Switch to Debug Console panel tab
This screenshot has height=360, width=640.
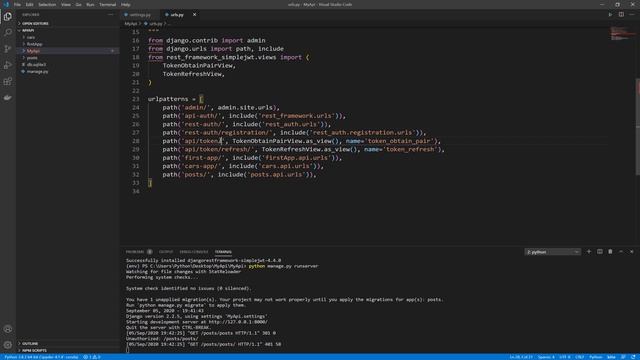pyautogui.click(x=194, y=252)
